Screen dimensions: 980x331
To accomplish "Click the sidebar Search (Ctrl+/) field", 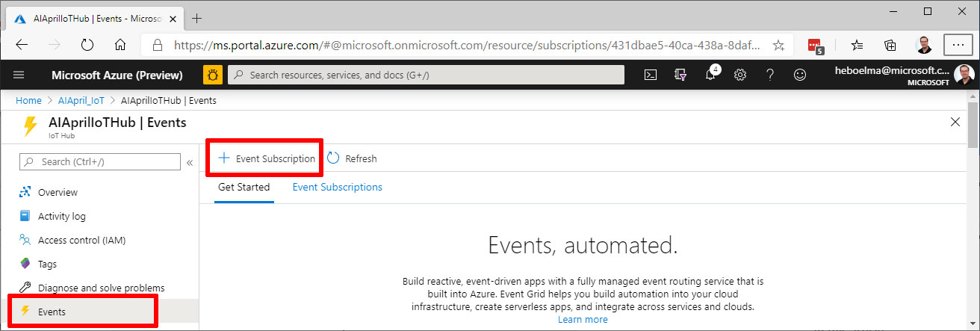I will click(x=100, y=161).
